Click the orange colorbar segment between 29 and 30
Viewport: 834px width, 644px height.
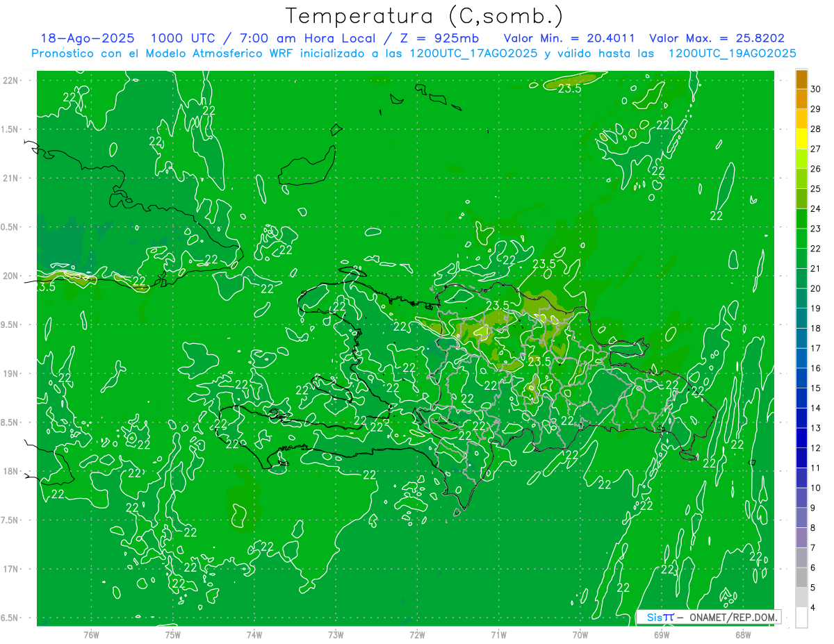(x=801, y=99)
